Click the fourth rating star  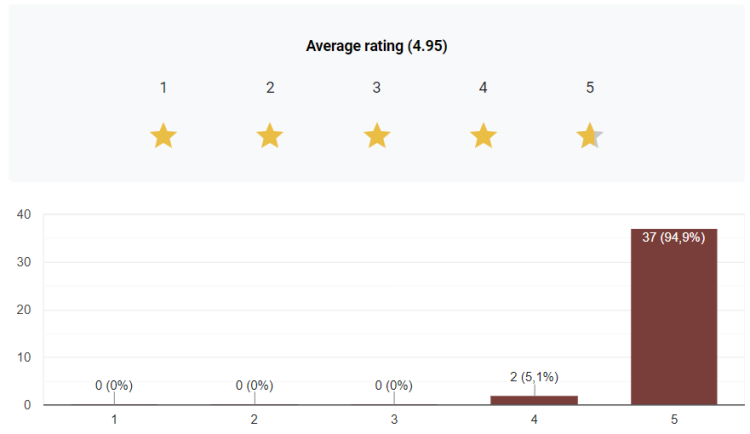pyautogui.click(x=483, y=135)
